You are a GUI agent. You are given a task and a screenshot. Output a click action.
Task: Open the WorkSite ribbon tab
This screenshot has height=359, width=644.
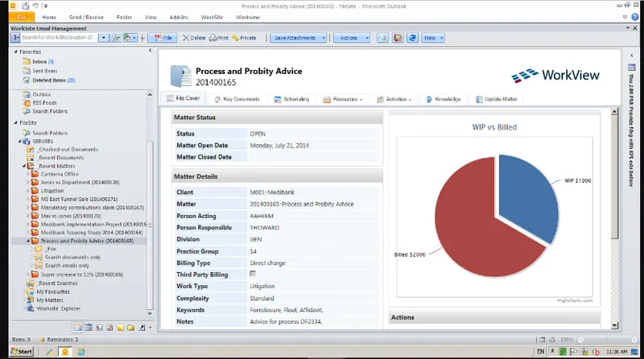(212, 17)
